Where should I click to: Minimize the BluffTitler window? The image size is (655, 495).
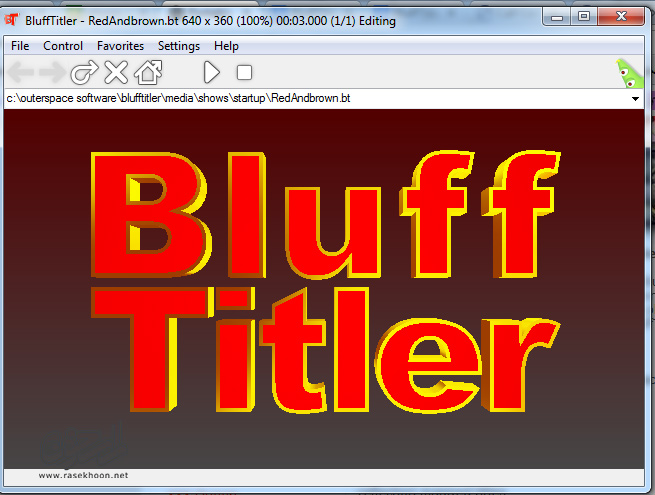(x=557, y=17)
